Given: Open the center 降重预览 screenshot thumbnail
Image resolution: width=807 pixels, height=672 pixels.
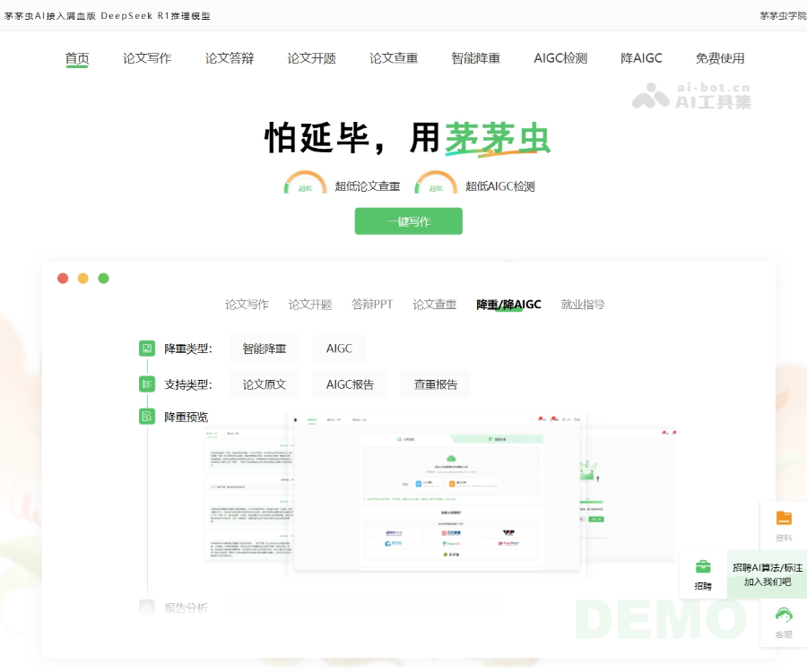Looking at the screenshot, I should tap(437, 492).
